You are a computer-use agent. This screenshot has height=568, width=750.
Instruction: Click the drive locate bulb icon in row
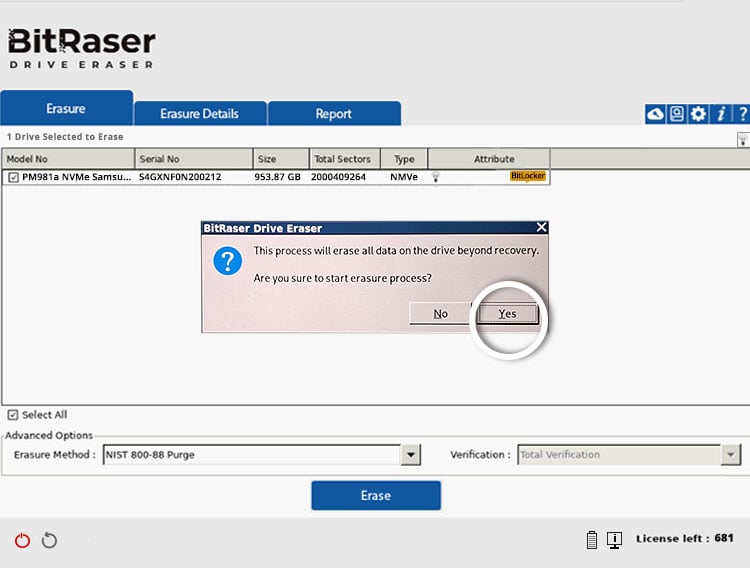tap(435, 177)
